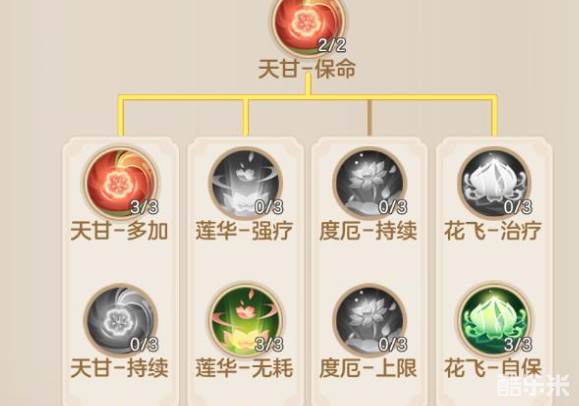Click the red 天甘-多加 skill icon
The image size is (579, 406).
pos(121,182)
